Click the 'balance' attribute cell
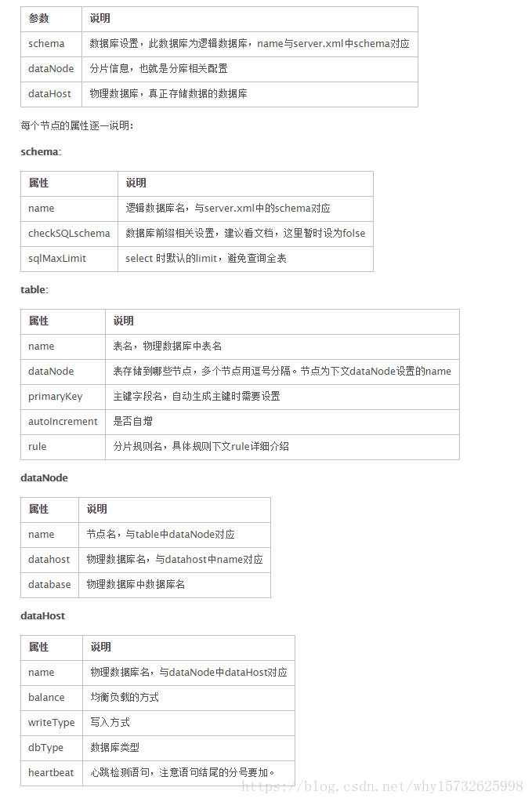 click(x=52, y=698)
